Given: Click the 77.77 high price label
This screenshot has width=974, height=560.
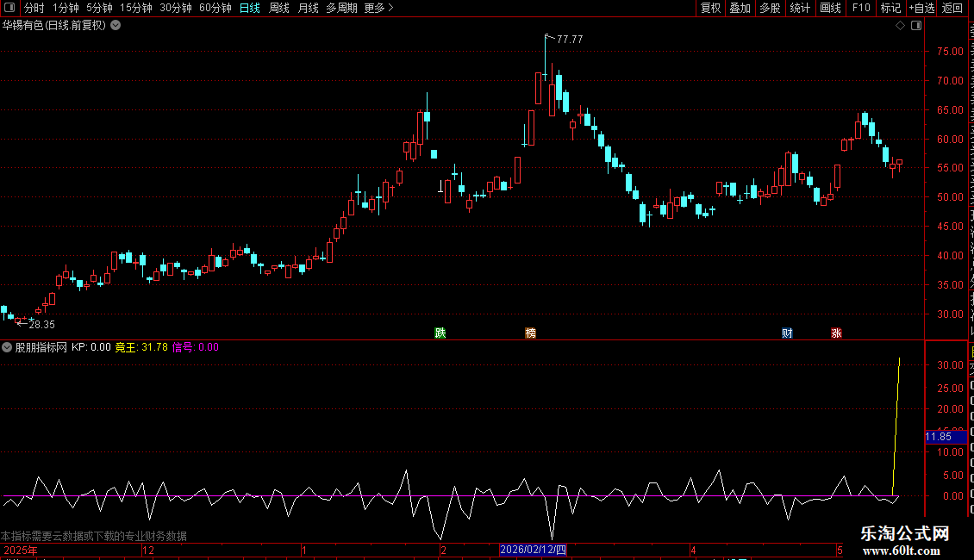Looking at the screenshot, I should 570,39.
